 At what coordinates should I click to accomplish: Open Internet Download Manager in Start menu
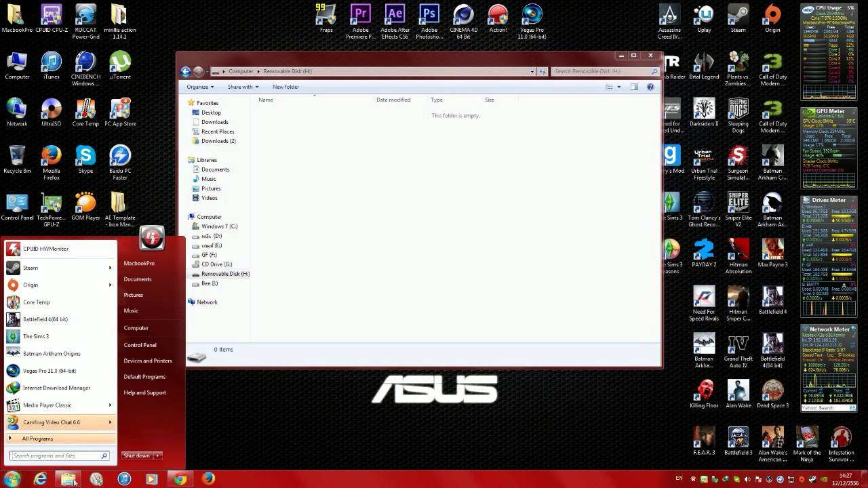coord(59,388)
